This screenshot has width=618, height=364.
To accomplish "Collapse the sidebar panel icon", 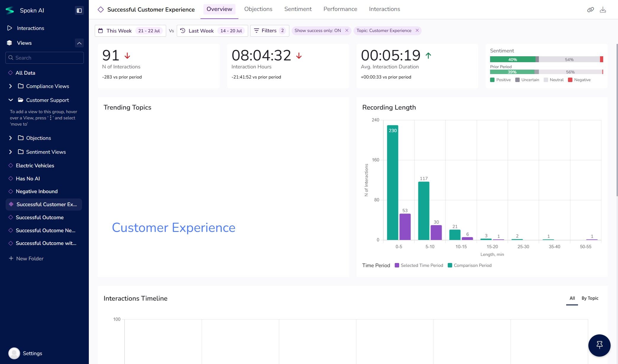I will click(79, 10).
